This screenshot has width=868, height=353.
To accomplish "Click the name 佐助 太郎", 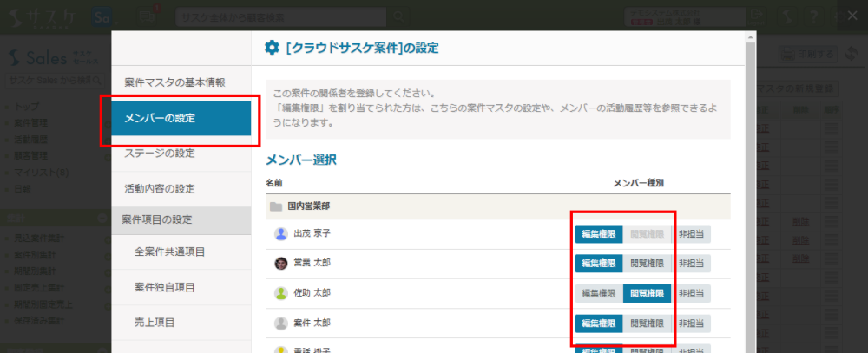I will tap(312, 293).
